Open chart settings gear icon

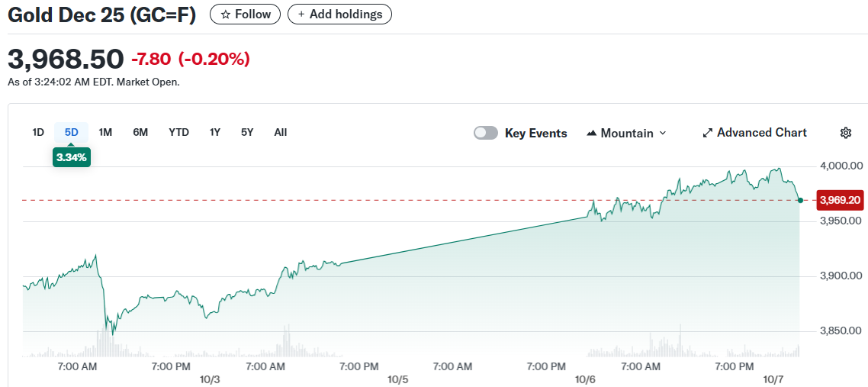click(845, 133)
